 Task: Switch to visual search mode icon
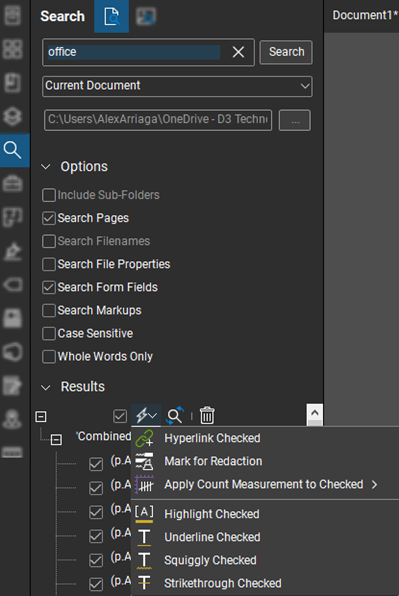point(146,16)
